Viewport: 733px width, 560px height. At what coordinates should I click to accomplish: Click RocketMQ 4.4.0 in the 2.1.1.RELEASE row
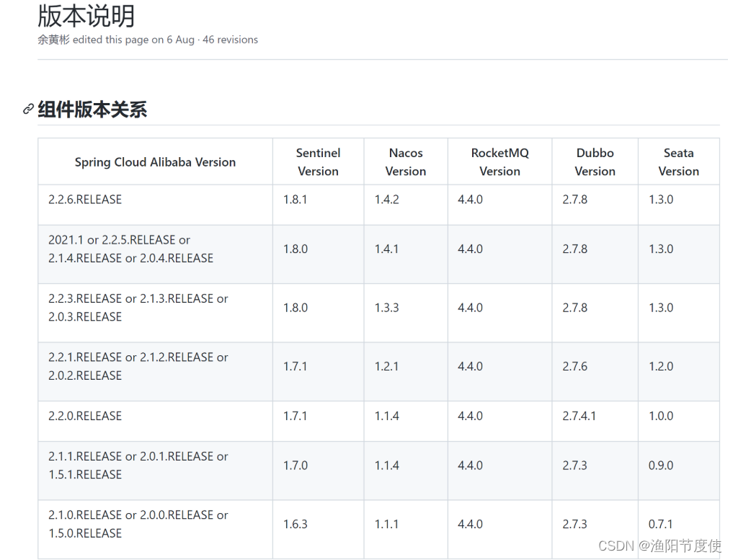pyautogui.click(x=470, y=466)
